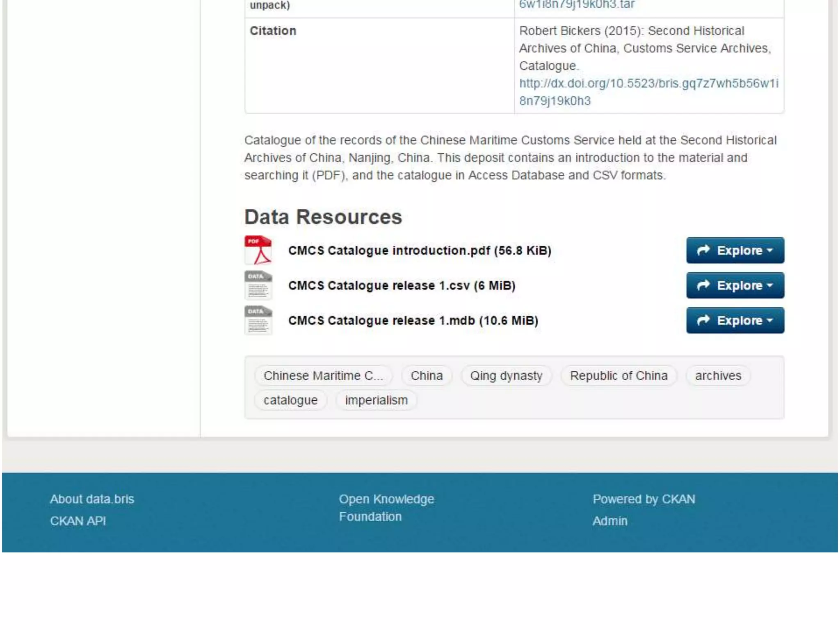Go to the Admin footer link
Viewport: 840px width, 630px height.
(x=609, y=521)
